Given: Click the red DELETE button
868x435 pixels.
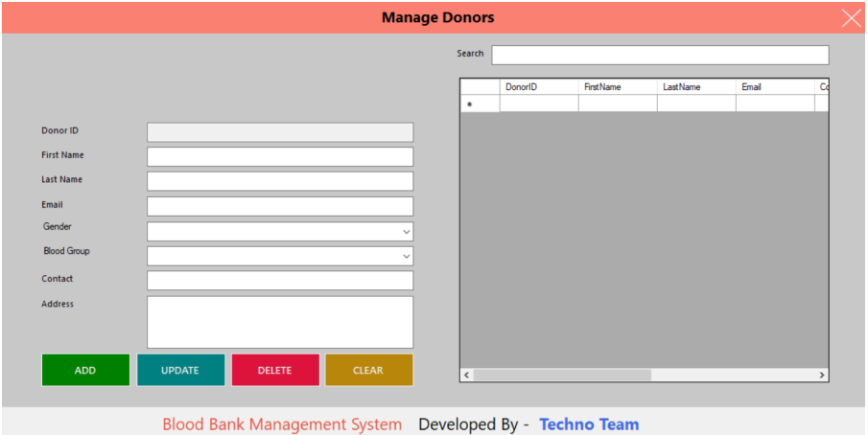Looking at the screenshot, I should tap(275, 370).
